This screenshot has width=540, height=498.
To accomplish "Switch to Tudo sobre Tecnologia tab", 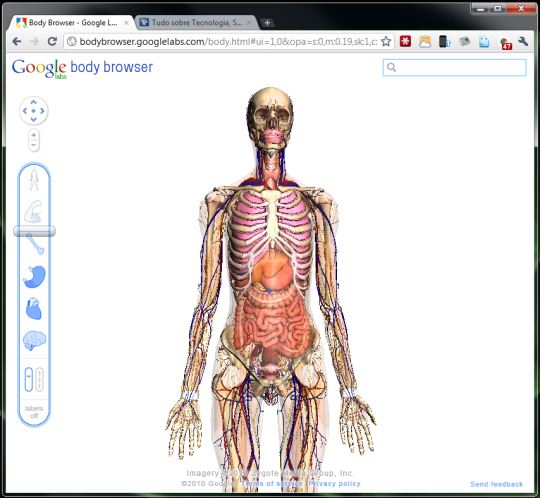I will tap(196, 23).
